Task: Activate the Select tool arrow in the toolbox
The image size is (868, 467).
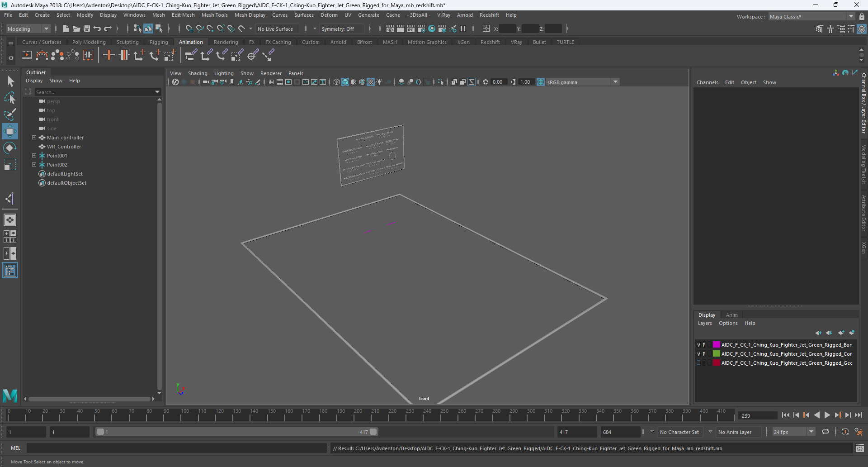Action: [10, 81]
